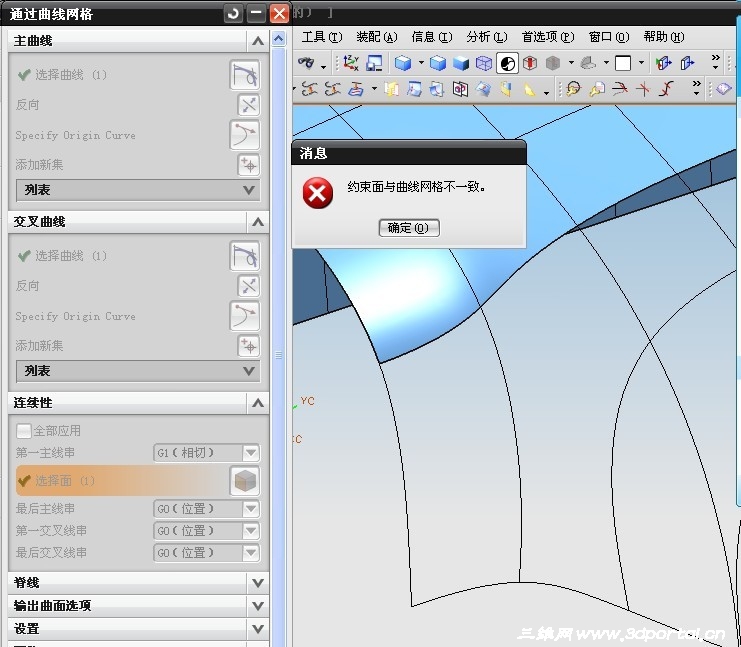
Task: Open the 第一交叉线串 continuity dropdown
Action: [x=251, y=531]
